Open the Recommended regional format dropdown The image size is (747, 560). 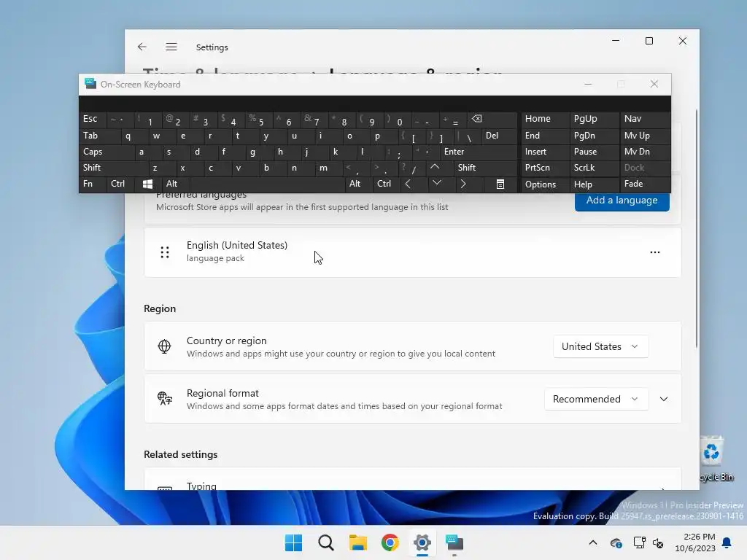point(596,399)
